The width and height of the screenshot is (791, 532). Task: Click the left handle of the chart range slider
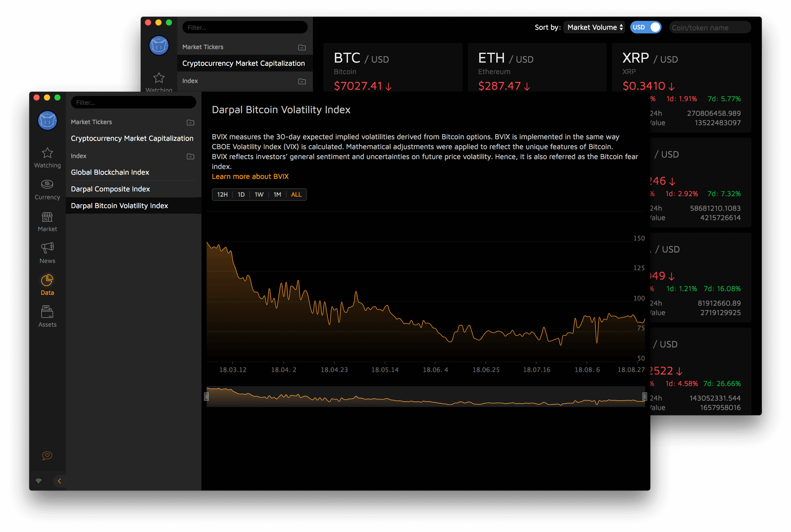(x=206, y=396)
